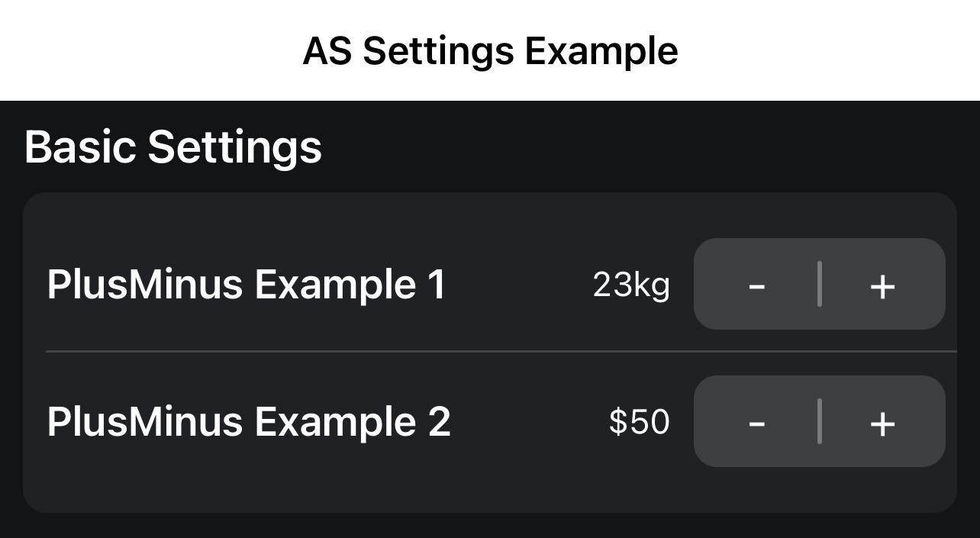This screenshot has width=980, height=538.
Task: Click the AS Settings Example title
Action: pyautogui.click(x=490, y=51)
